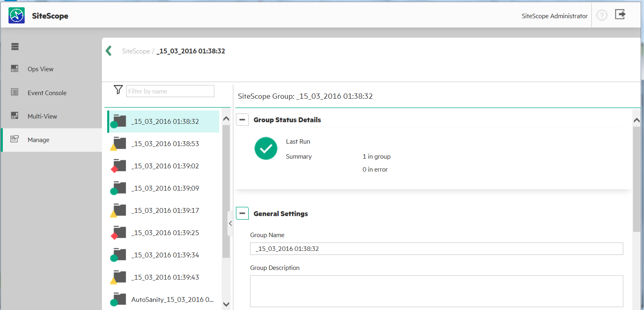This screenshot has width=644, height=310.
Task: Select group _15_03_2016 01:39:43
Action: tap(163, 277)
